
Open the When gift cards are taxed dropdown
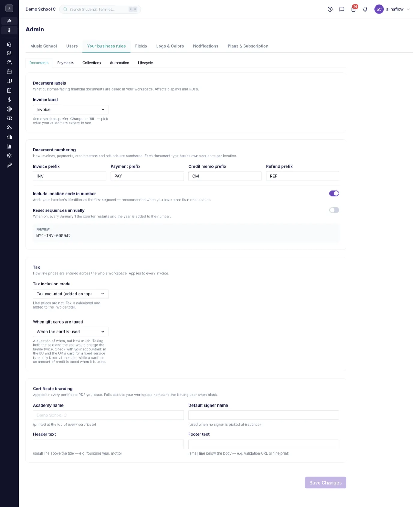pyautogui.click(x=71, y=332)
